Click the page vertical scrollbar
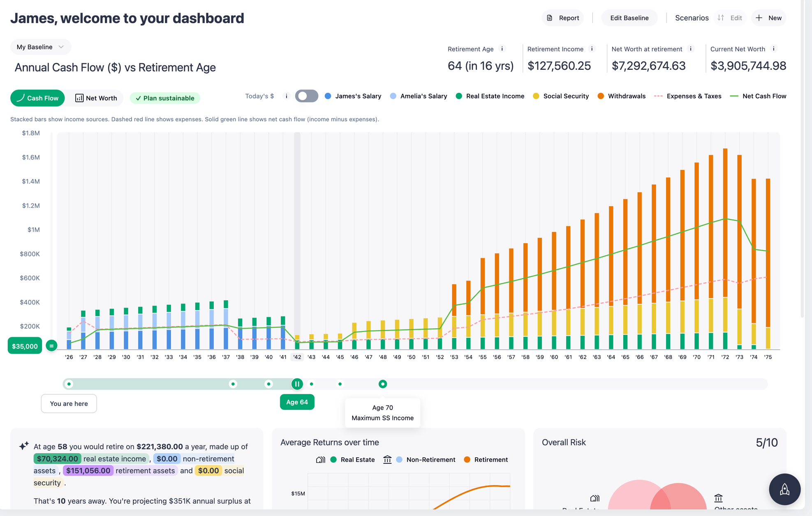 coord(803,159)
